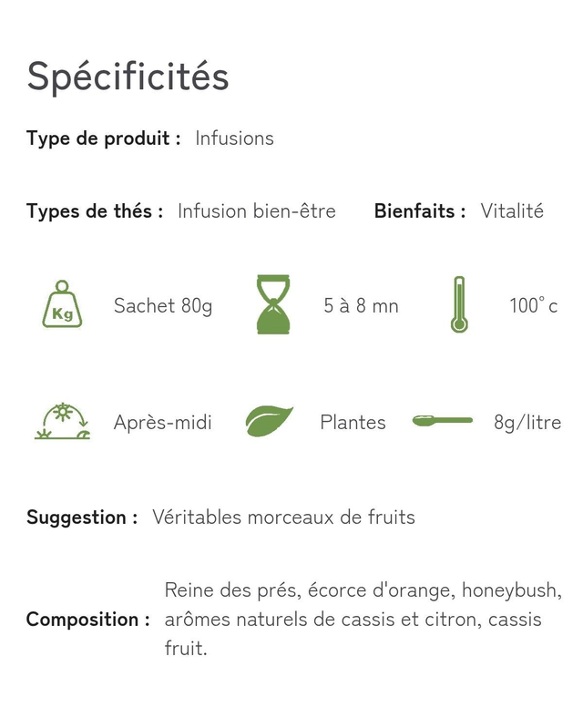Click the 'Composition :' label

pyautogui.click(x=87, y=620)
